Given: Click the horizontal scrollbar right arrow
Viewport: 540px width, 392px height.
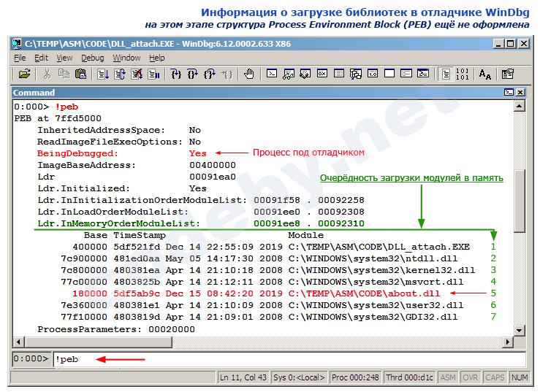Looking at the screenshot, I should (x=508, y=342).
